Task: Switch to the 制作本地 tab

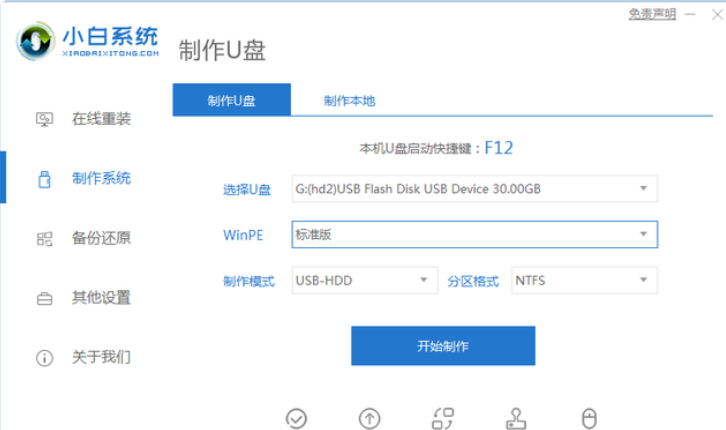Action: click(349, 101)
